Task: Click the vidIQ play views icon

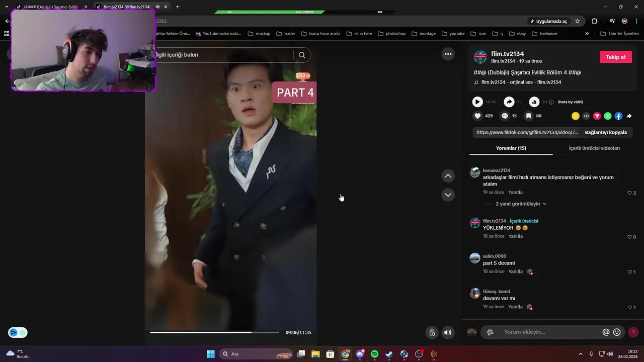Action: (x=477, y=102)
